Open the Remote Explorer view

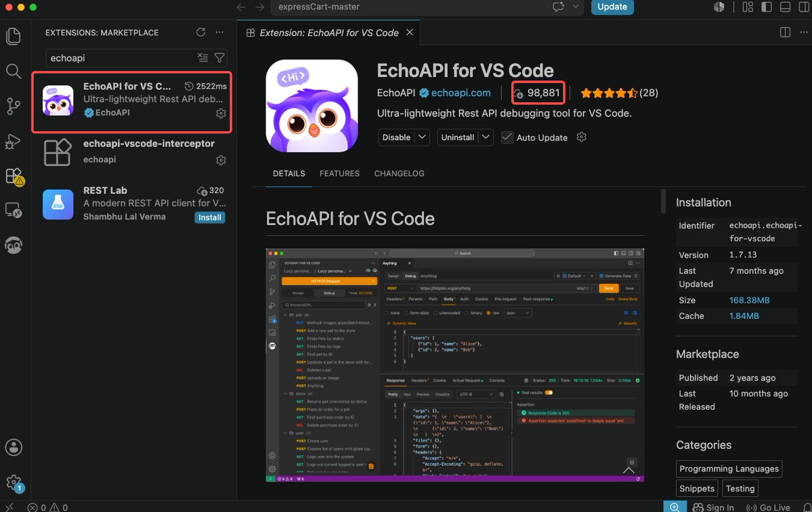click(x=14, y=210)
